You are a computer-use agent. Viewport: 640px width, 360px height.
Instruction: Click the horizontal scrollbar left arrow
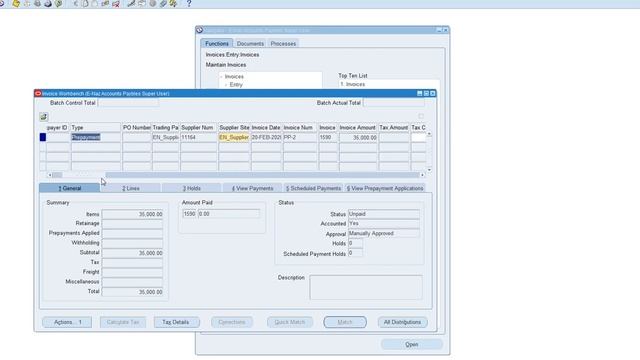pos(50,175)
